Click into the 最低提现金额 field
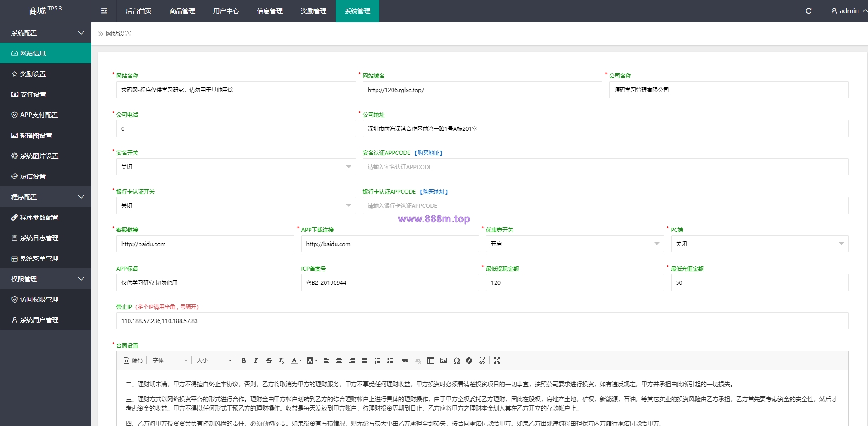 pos(575,282)
